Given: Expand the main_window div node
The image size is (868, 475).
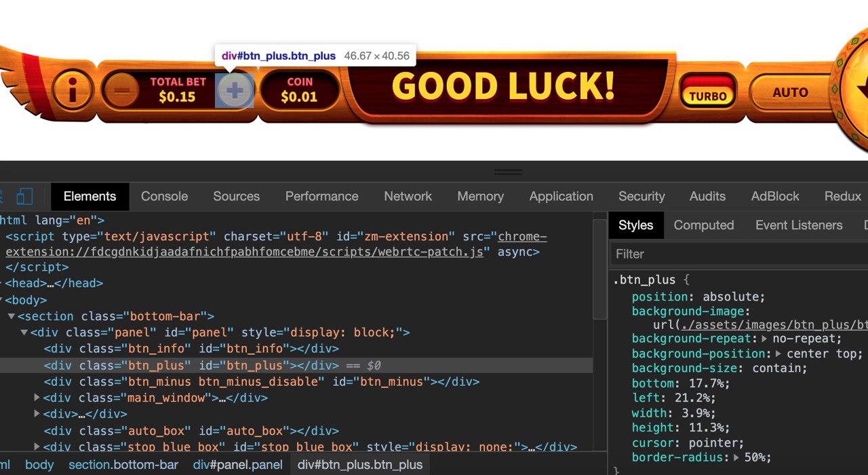Looking at the screenshot, I should 38,398.
